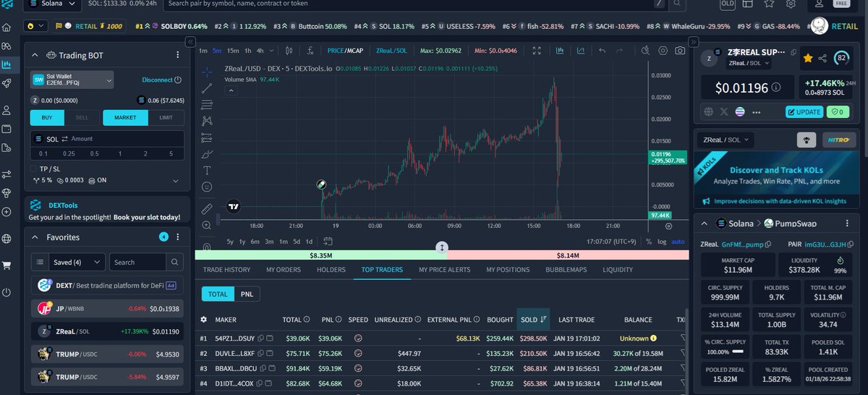Select the SELL toggle in Trading BOT
868x395 pixels.
pos(82,118)
